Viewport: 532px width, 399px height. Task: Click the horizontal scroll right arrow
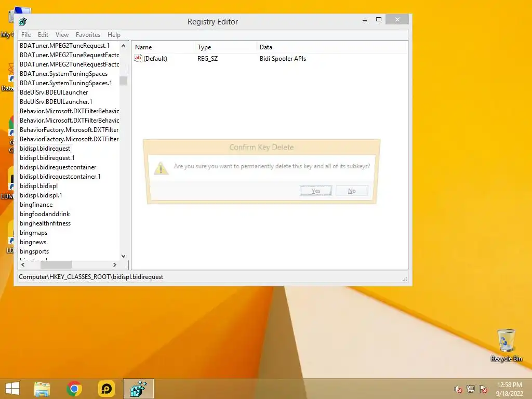coord(115,264)
